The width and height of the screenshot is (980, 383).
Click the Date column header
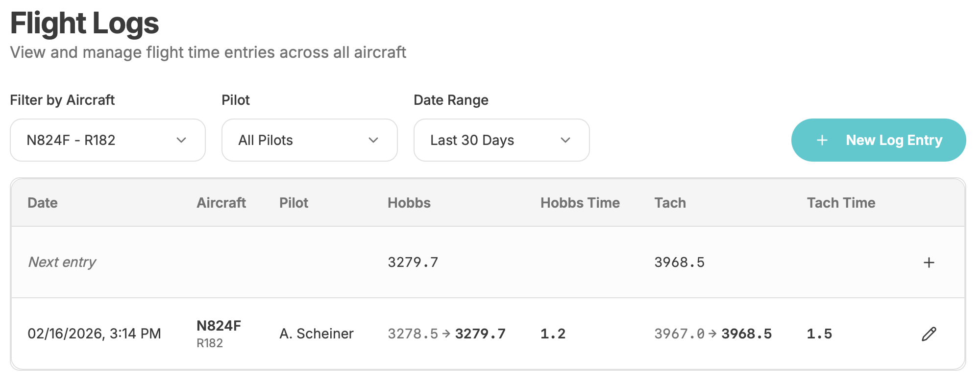pyautogui.click(x=43, y=203)
